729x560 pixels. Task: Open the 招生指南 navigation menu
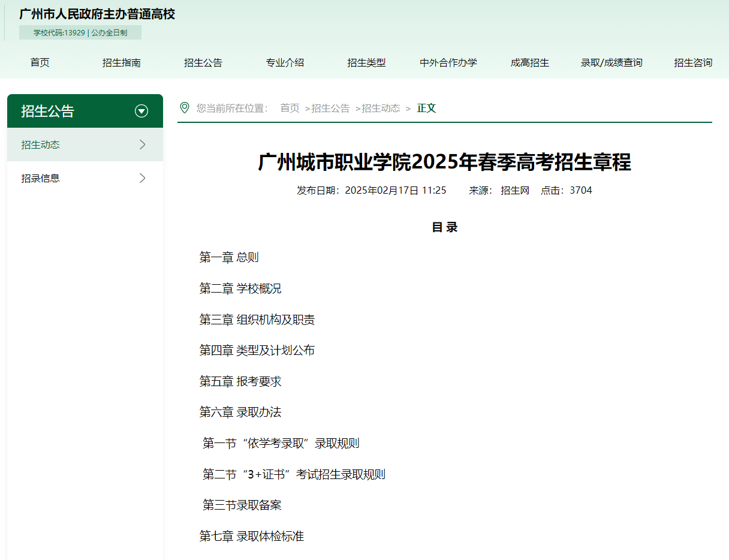pos(122,62)
